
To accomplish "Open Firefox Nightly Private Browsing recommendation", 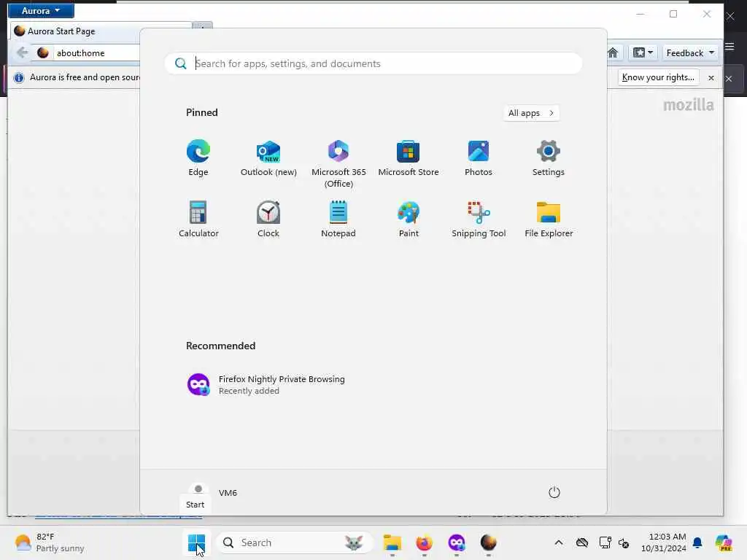I will [x=266, y=384].
